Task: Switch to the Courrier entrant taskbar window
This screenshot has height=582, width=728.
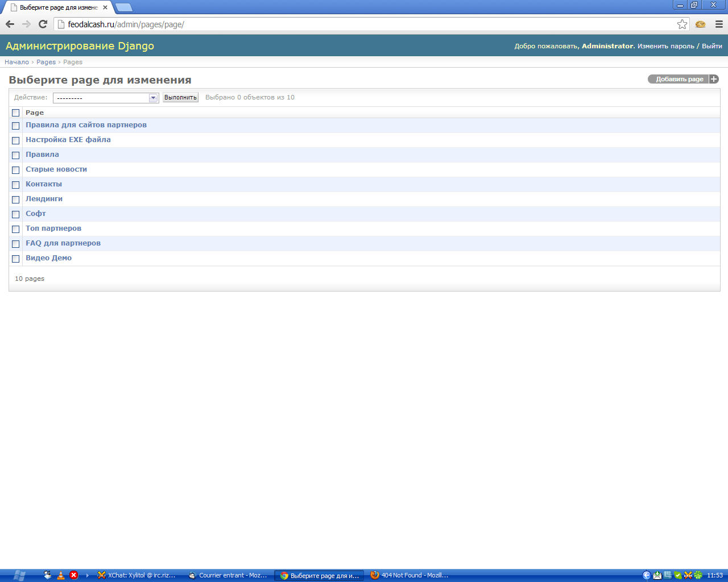Action: [x=228, y=575]
